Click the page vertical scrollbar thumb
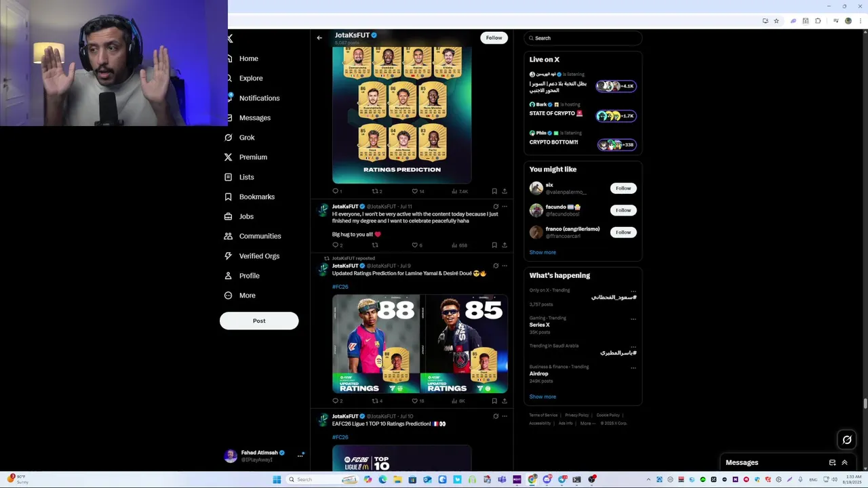The width and height of the screenshot is (868, 488). [x=865, y=404]
